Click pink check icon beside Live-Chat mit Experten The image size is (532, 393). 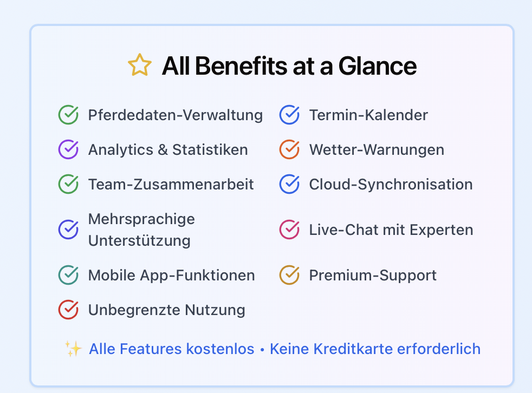coord(289,230)
